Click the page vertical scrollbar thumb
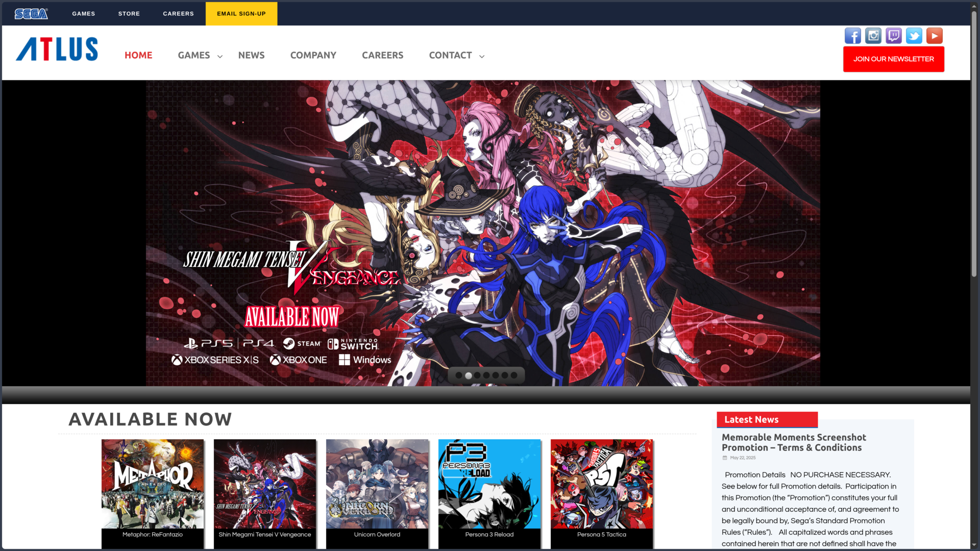Viewport: 980px width, 551px height. click(x=974, y=143)
